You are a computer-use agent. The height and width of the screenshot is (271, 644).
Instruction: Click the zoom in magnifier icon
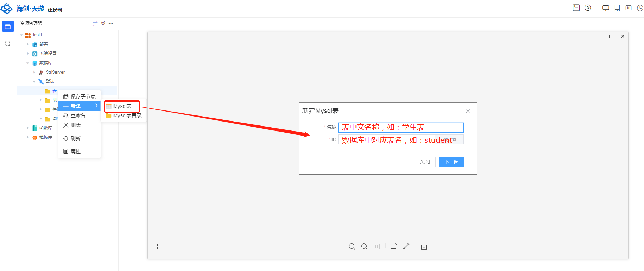coord(352,247)
